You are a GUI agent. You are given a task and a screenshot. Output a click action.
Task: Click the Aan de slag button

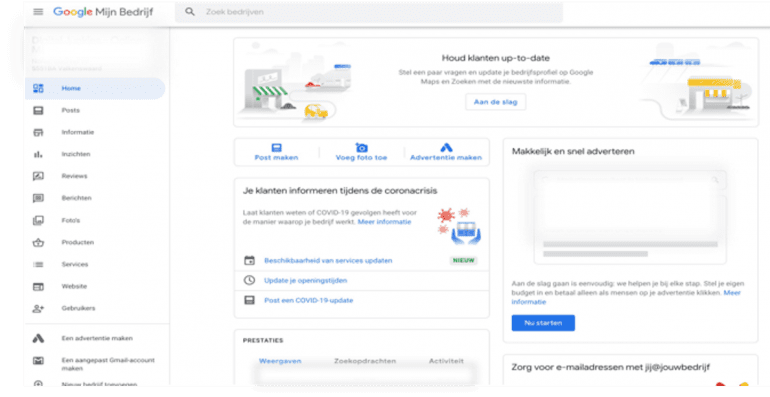(495, 102)
